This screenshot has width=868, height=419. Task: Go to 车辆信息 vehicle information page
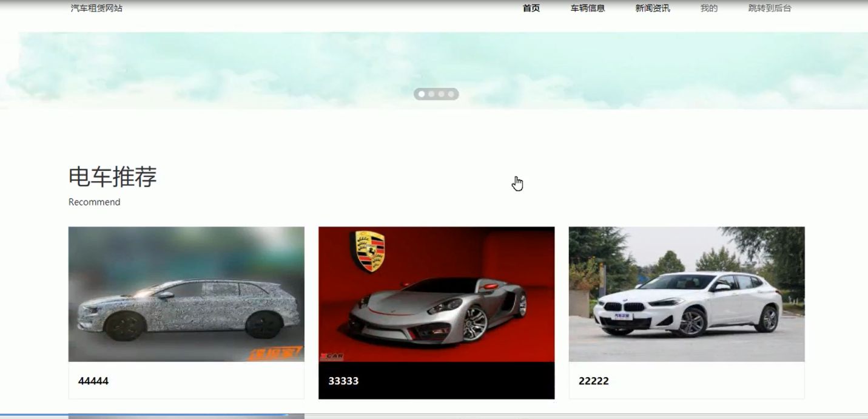tap(588, 9)
